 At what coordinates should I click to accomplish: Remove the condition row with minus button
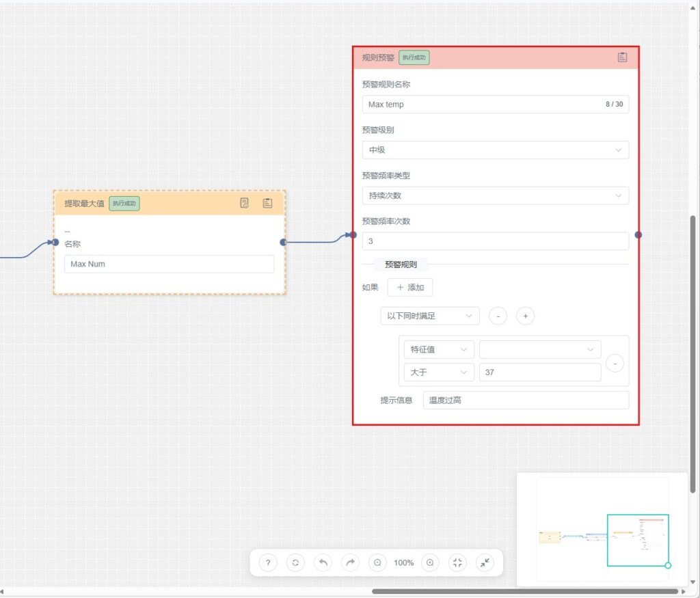[x=615, y=364]
